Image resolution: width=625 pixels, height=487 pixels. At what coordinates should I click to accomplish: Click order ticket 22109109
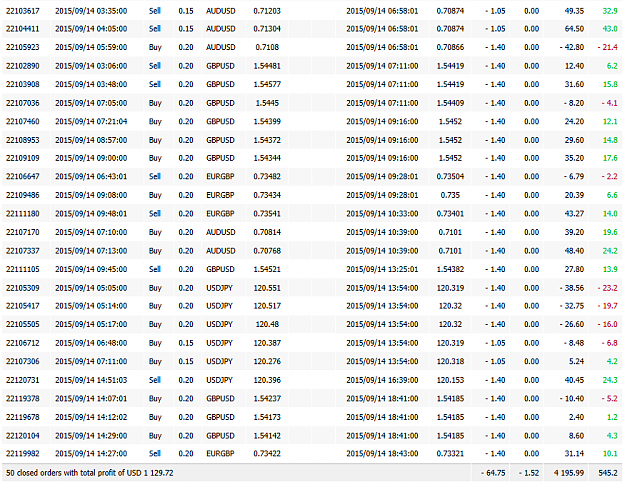(x=23, y=158)
